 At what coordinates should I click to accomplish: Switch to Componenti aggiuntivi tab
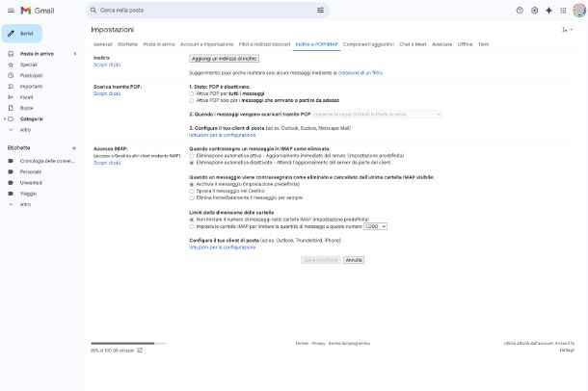368,44
